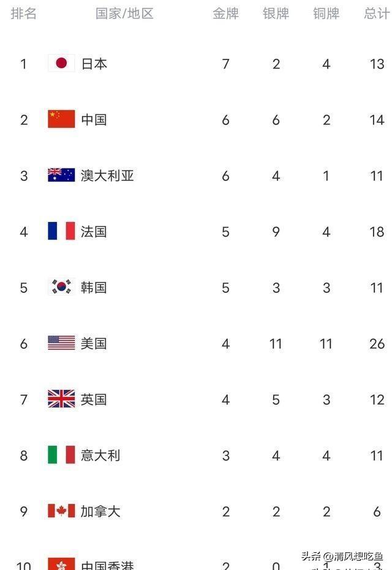The width and height of the screenshot is (392, 570).
Task: Click the Australia flag icon
Action: pos(61,175)
